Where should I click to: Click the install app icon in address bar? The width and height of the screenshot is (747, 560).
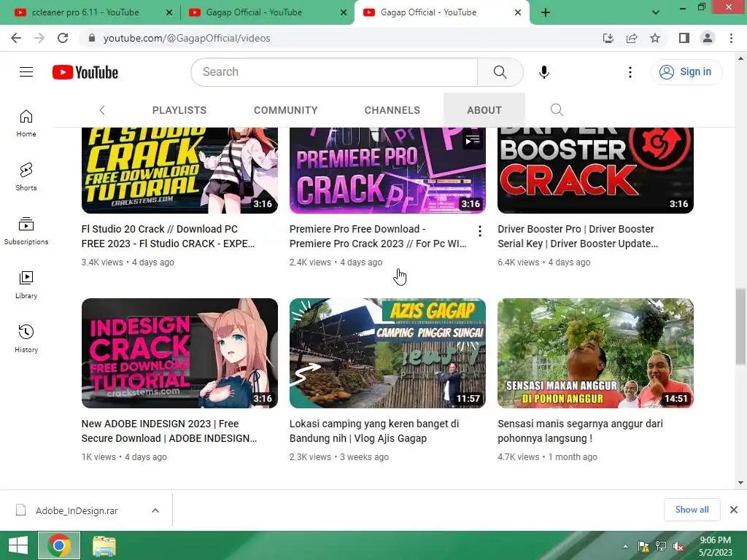point(608,38)
